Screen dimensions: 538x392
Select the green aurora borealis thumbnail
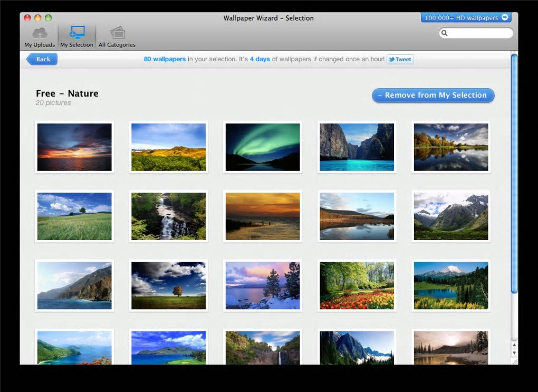pos(263,147)
